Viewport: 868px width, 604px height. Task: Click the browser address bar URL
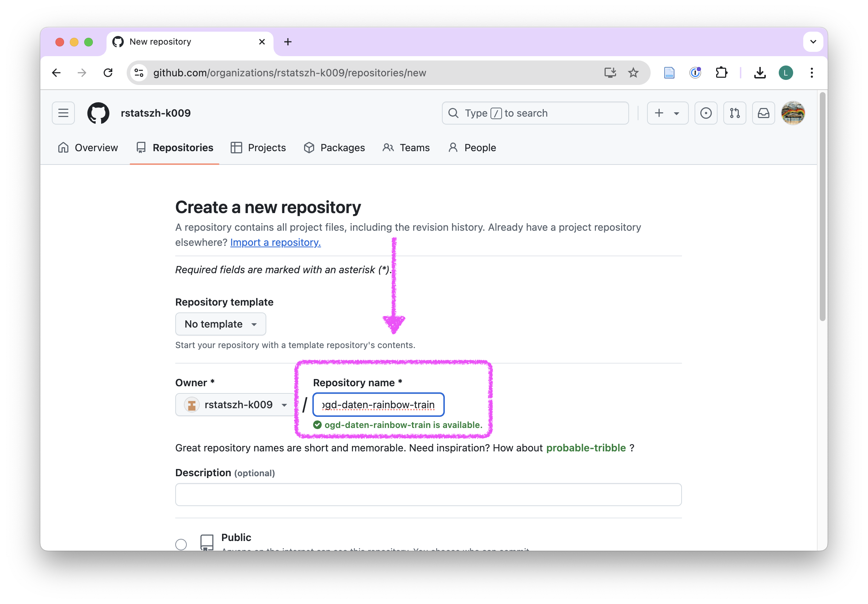click(x=289, y=73)
